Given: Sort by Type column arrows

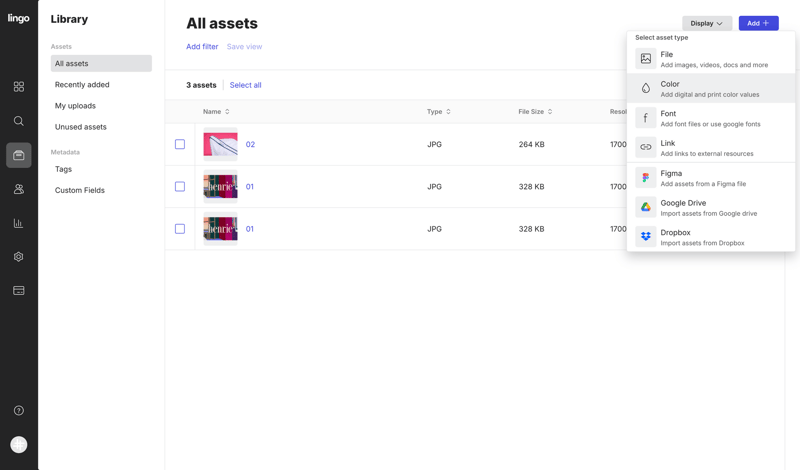Looking at the screenshot, I should 448,112.
